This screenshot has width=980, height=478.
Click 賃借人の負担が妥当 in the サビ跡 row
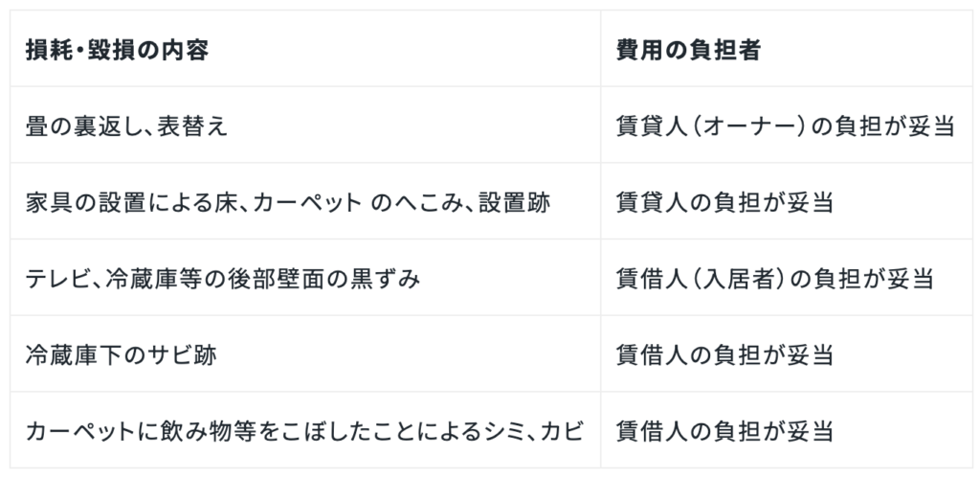coord(724,355)
